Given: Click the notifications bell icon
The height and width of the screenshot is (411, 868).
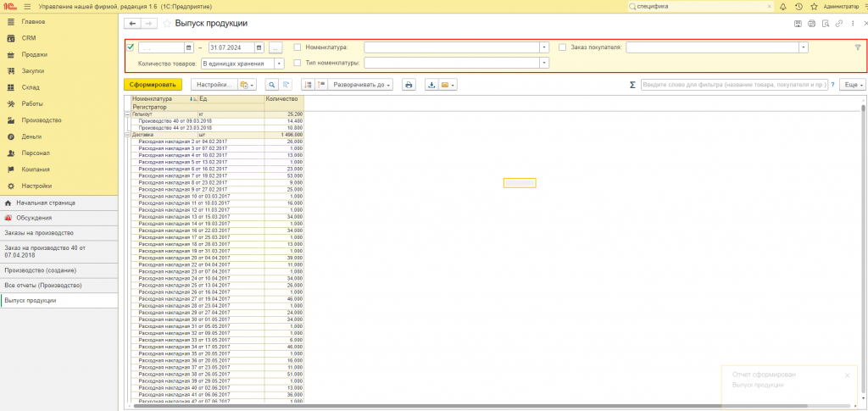Looking at the screenshot, I should click(x=782, y=7).
